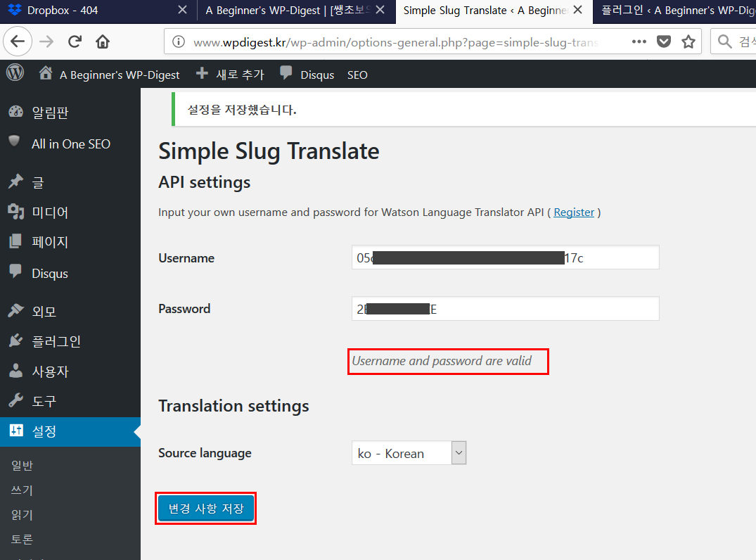
Task: Click the 설정을 저장했습니다 notice text
Action: coord(241,110)
